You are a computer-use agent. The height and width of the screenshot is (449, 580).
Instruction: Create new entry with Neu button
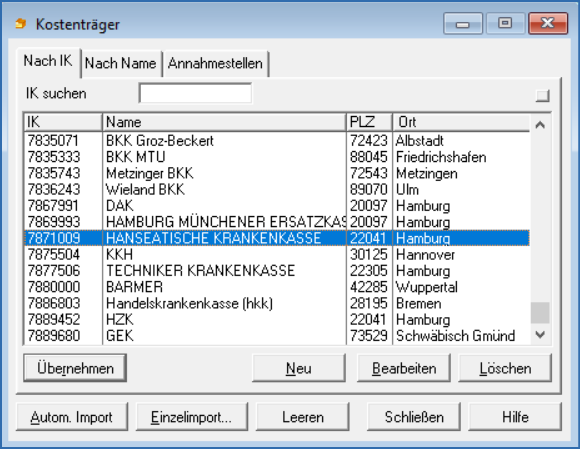299,368
